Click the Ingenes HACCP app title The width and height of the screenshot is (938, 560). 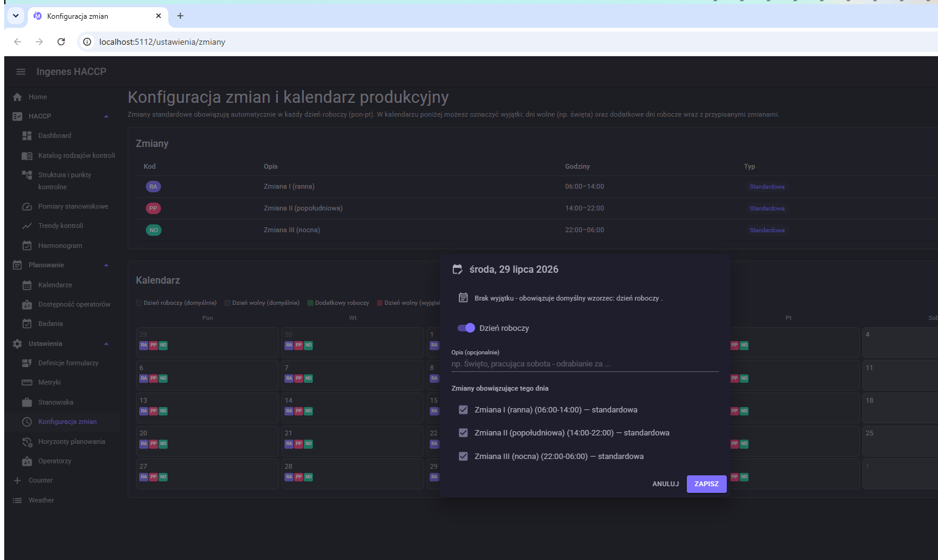(71, 71)
